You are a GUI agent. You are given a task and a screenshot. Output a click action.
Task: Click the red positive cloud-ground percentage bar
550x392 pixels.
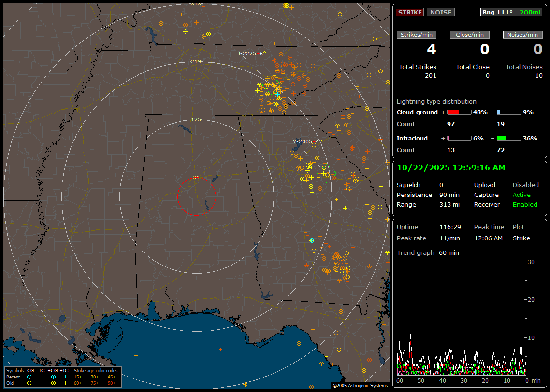point(459,112)
